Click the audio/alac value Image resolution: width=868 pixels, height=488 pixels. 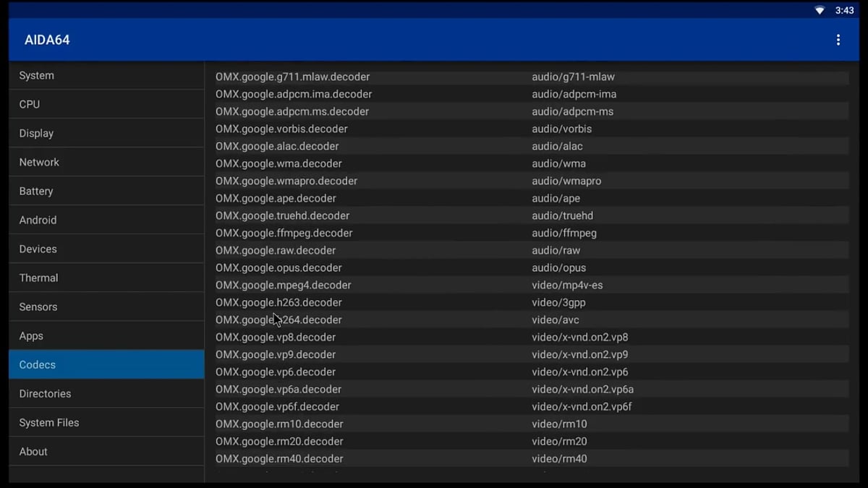[x=557, y=146]
